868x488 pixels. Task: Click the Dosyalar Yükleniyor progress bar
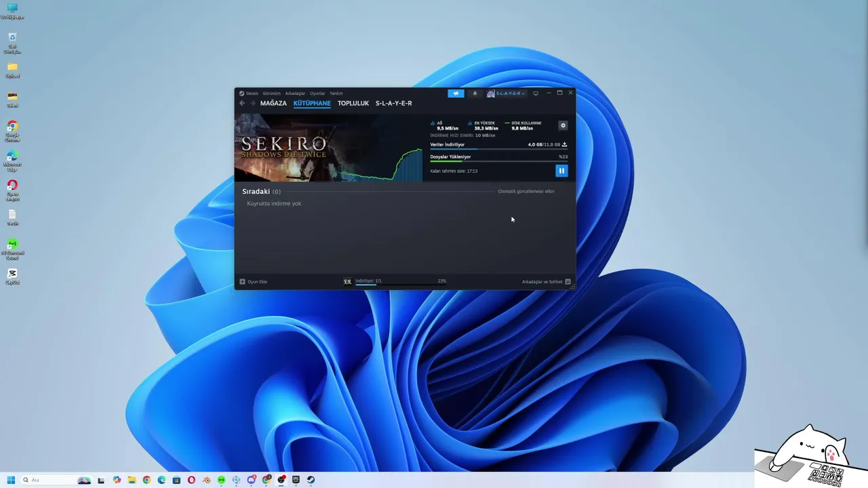click(x=498, y=161)
